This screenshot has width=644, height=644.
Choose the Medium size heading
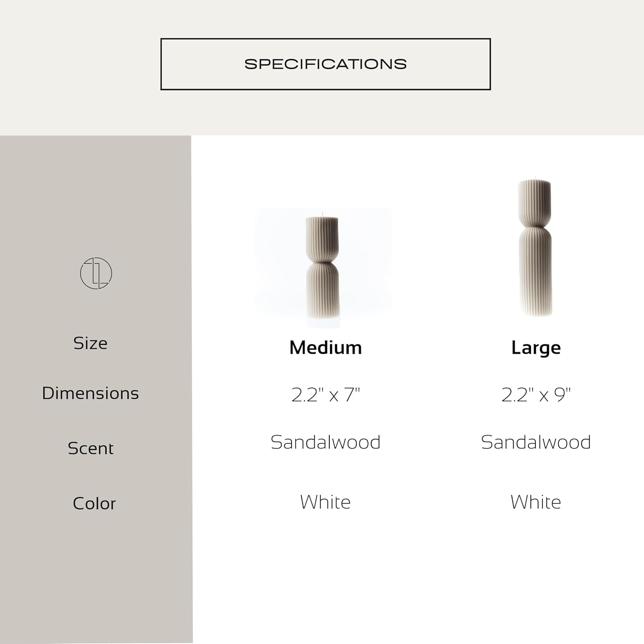tap(325, 347)
